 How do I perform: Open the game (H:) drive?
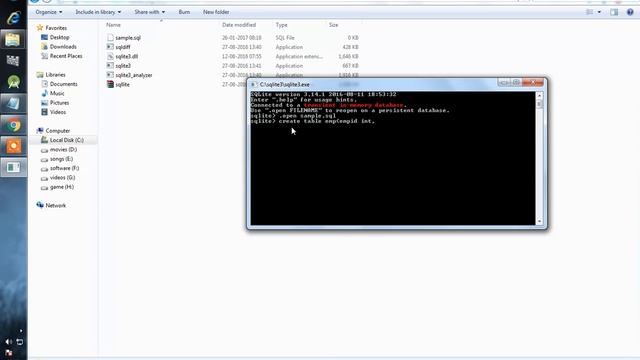[58, 187]
